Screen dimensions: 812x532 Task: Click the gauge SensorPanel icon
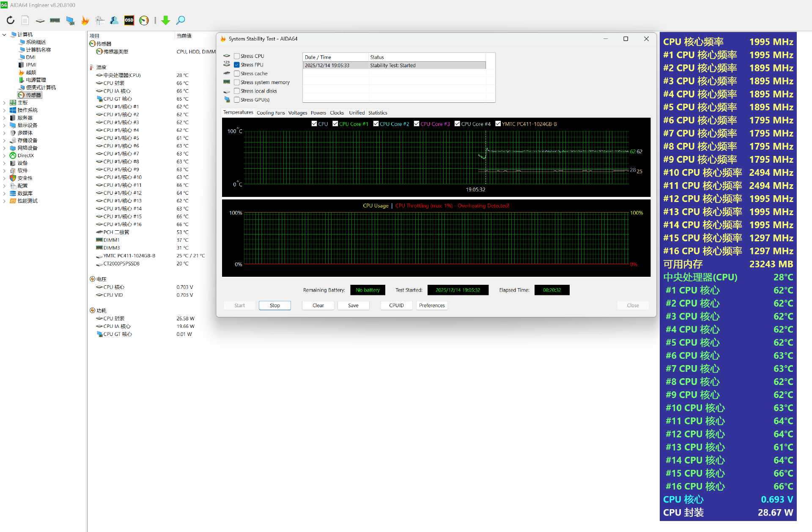pos(144,20)
